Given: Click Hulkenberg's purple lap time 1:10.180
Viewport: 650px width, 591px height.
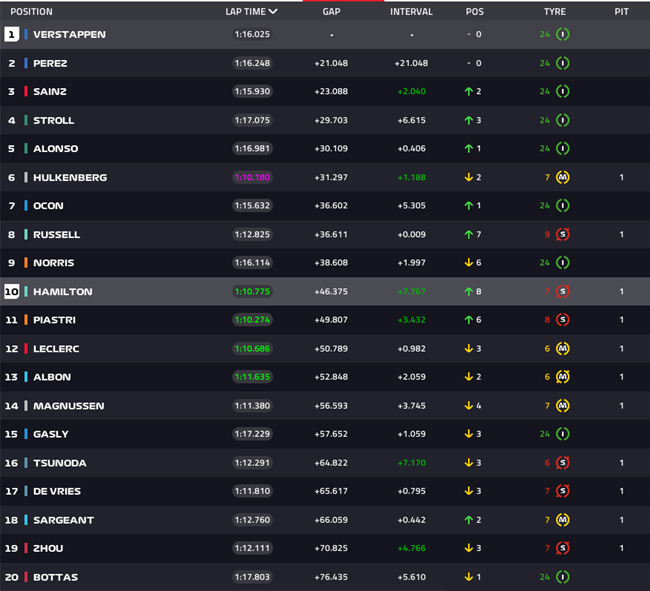Looking at the screenshot, I should click(x=252, y=177).
